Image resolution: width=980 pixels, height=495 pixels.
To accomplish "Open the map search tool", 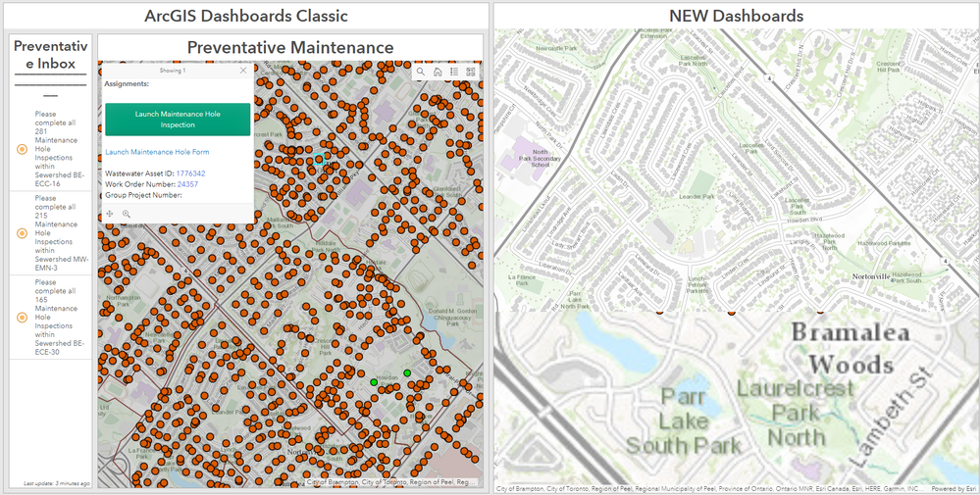I will coord(421,72).
